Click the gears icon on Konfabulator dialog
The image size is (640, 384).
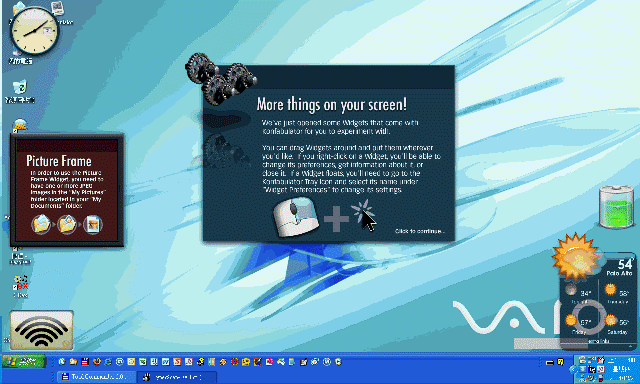[x=220, y=79]
